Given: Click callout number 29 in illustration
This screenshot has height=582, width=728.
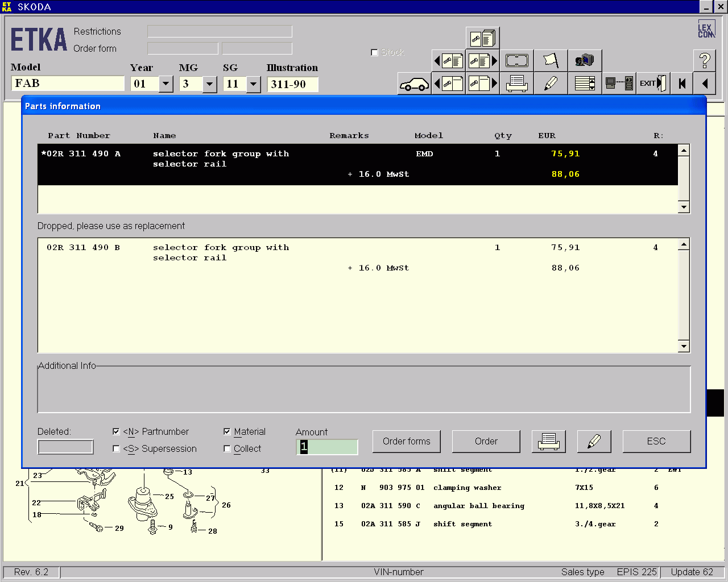Looking at the screenshot, I should pos(119,528).
